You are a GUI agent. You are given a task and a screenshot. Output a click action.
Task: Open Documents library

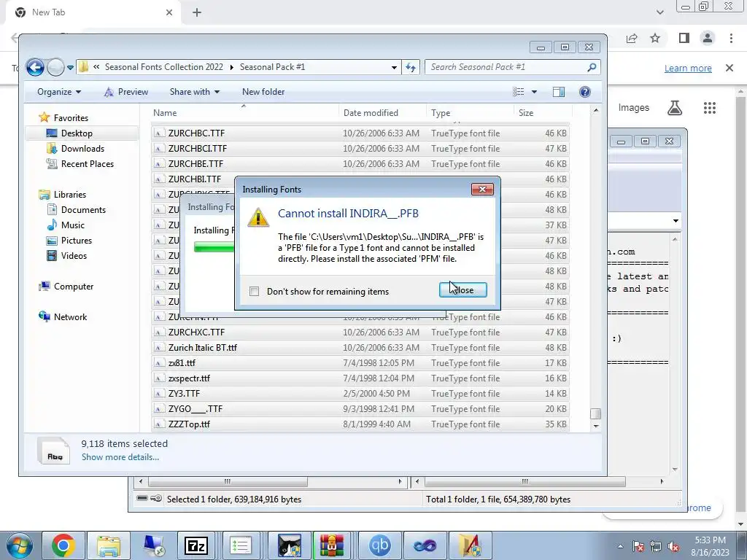pyautogui.click(x=83, y=210)
